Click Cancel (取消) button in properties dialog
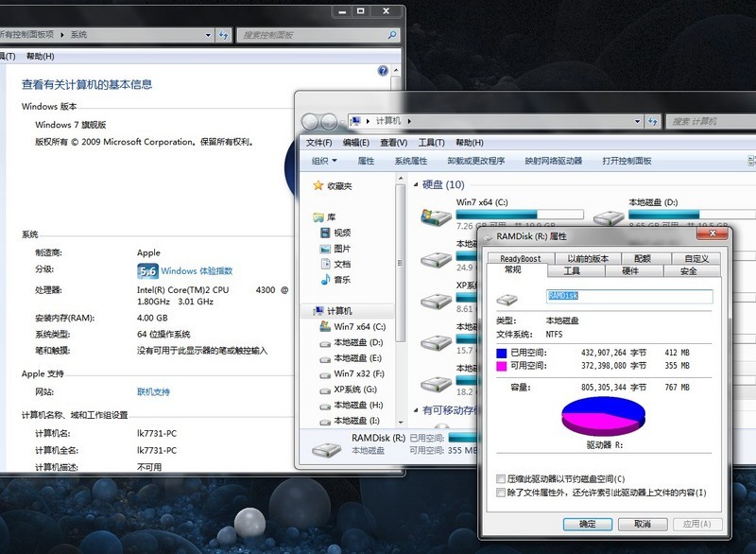The image size is (756, 554). pyautogui.click(x=643, y=524)
